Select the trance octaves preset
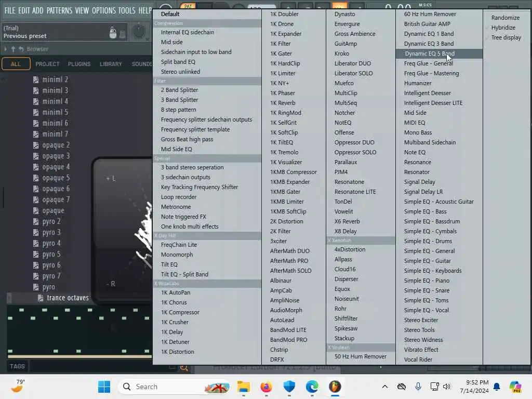Image resolution: width=532 pixels, height=399 pixels. (x=68, y=298)
